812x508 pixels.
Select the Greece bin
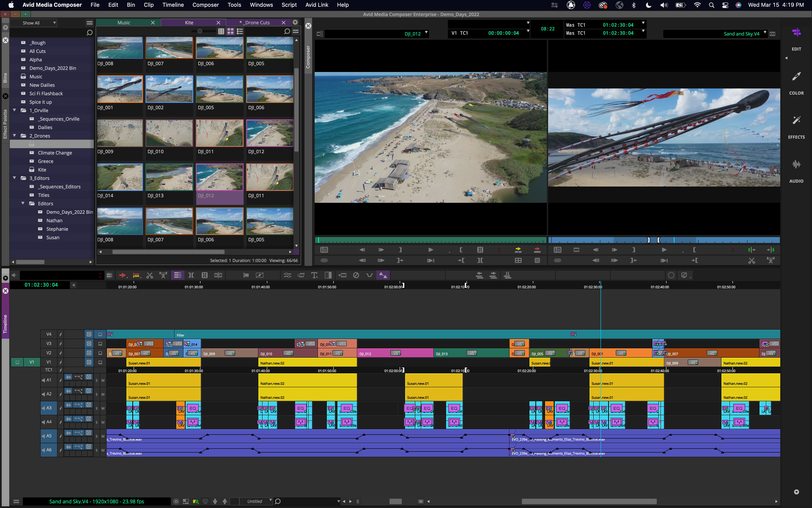46,161
